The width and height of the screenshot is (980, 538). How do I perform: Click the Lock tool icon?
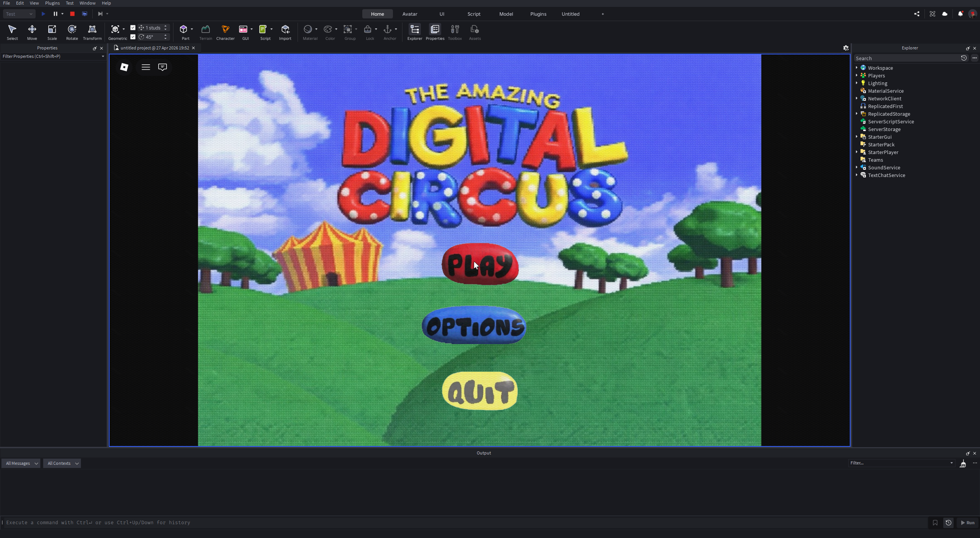coord(368,29)
